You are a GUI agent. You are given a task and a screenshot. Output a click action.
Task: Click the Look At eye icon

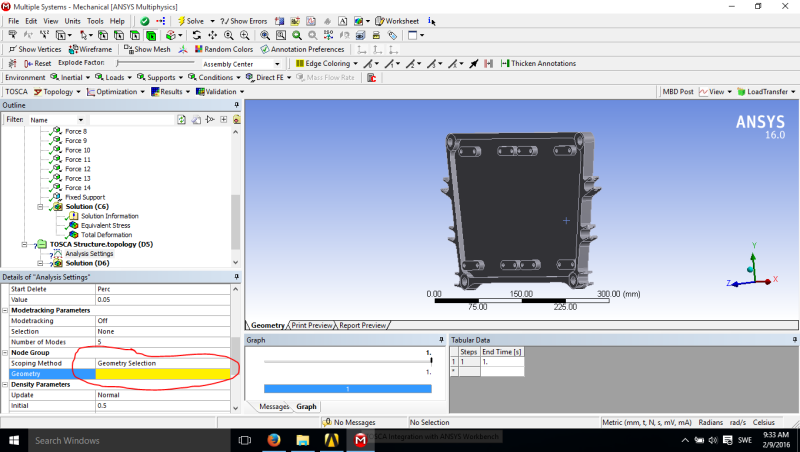[361, 35]
